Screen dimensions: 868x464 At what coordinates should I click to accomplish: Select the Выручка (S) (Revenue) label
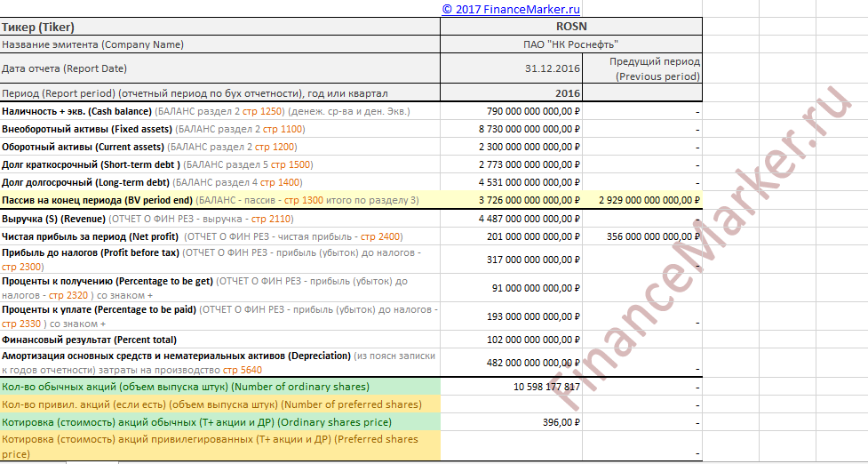220,219
